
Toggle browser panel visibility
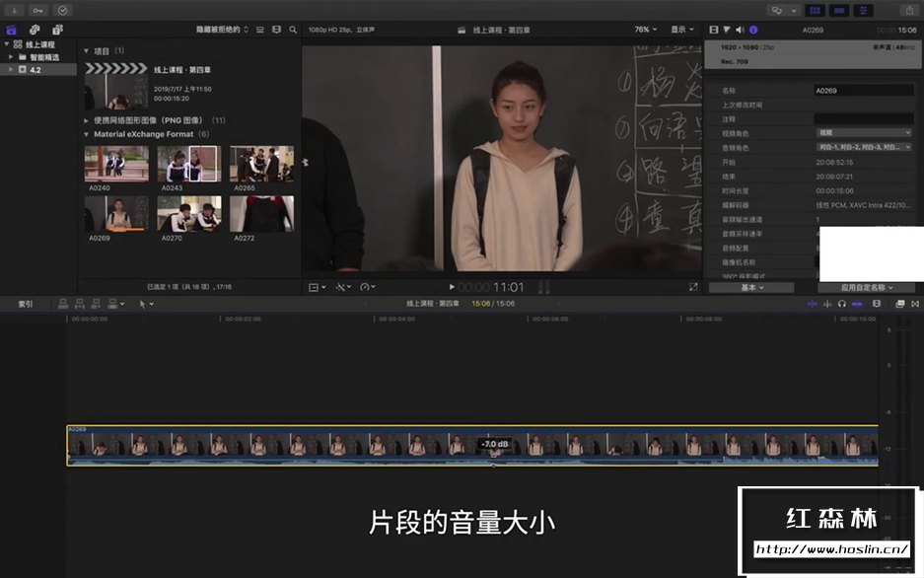pos(815,10)
